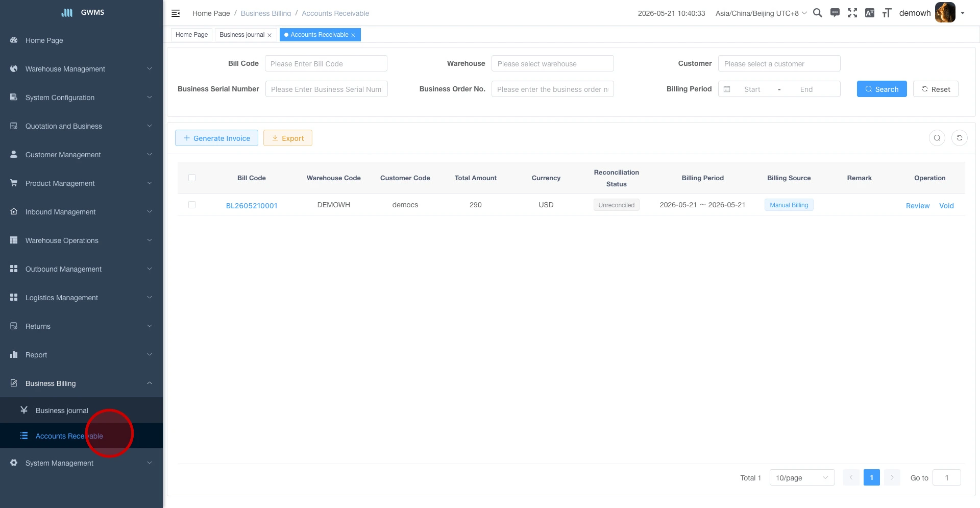Open the 10/page size dropdown
Viewport: 980px width, 508px height.
tap(802, 477)
